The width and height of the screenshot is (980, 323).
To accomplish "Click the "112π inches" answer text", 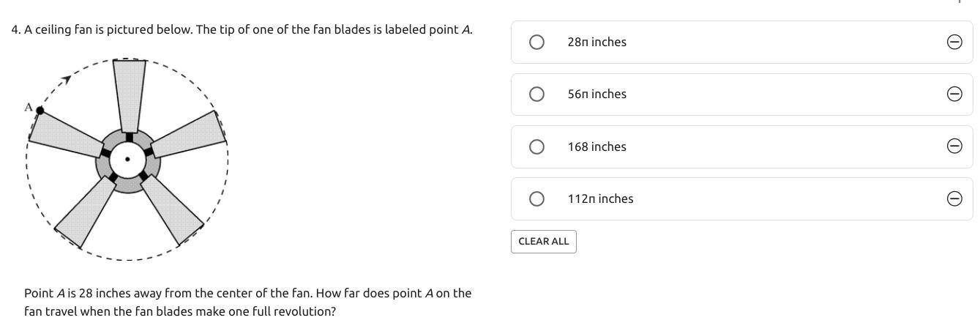I will [600, 198].
